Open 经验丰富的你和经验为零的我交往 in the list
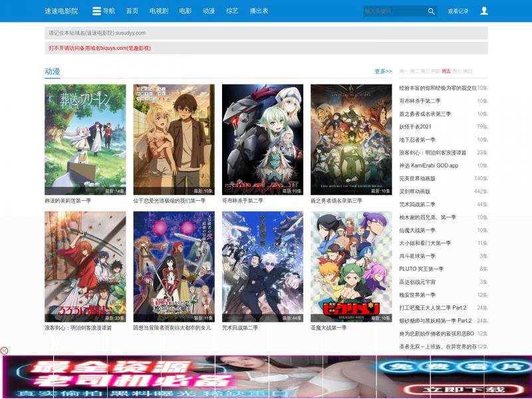This screenshot has width=532, height=399. coord(438,88)
